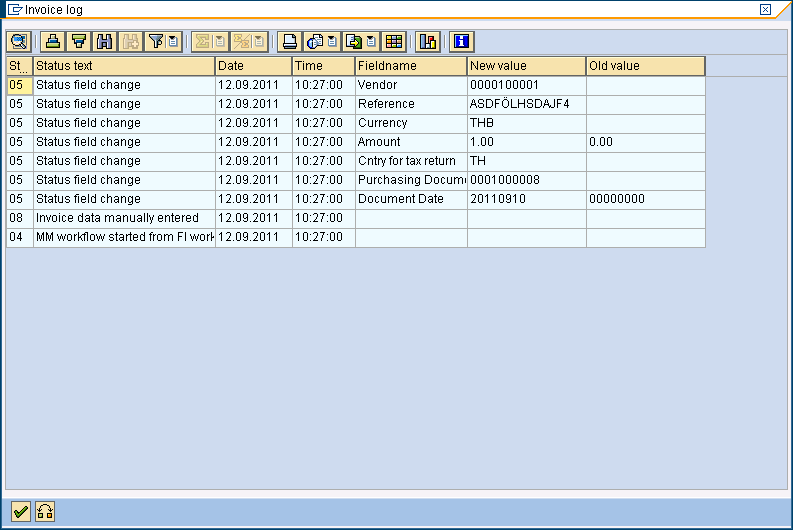
Task: Click the Purchasing Document fieldname cell
Action: pyautogui.click(x=411, y=180)
